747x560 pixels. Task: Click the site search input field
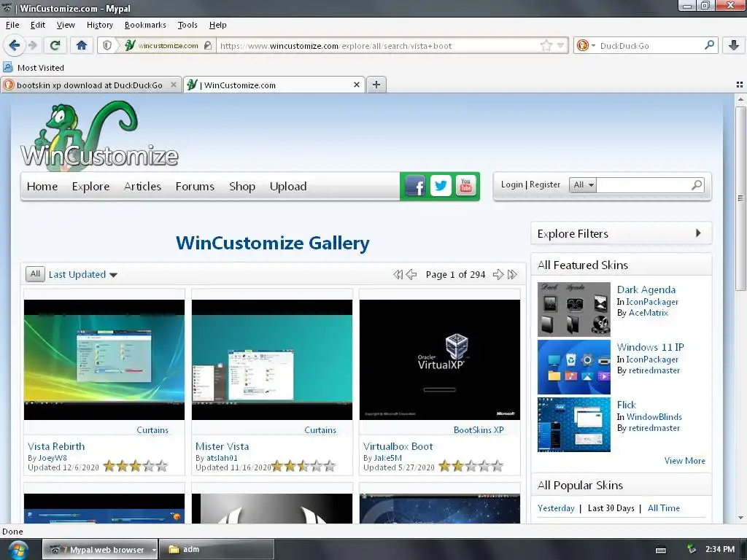click(643, 184)
